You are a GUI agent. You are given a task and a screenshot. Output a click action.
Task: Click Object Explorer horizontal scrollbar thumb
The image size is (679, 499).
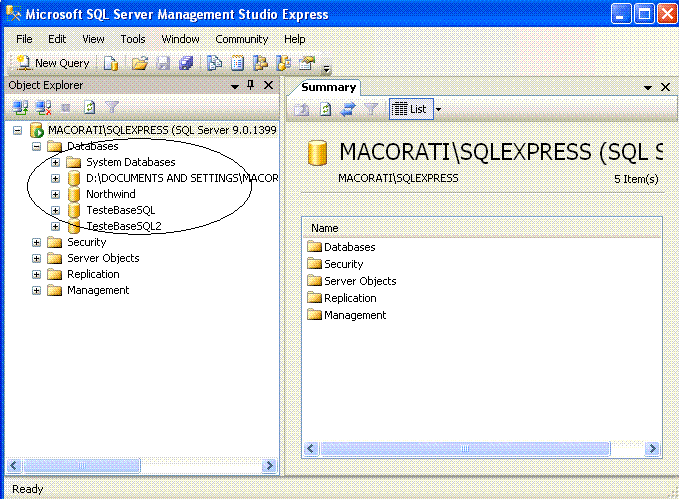pos(81,466)
